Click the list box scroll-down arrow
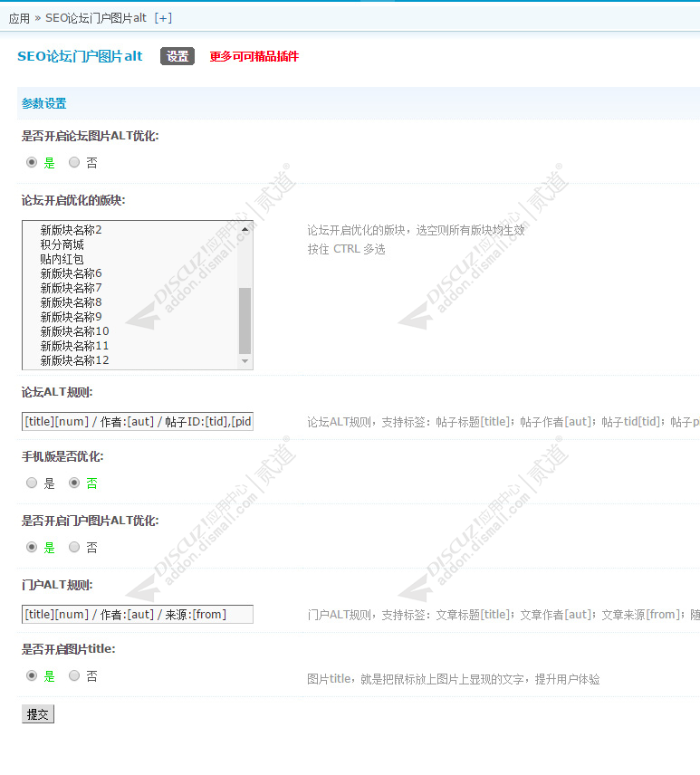This screenshot has width=700, height=775. 245,361
